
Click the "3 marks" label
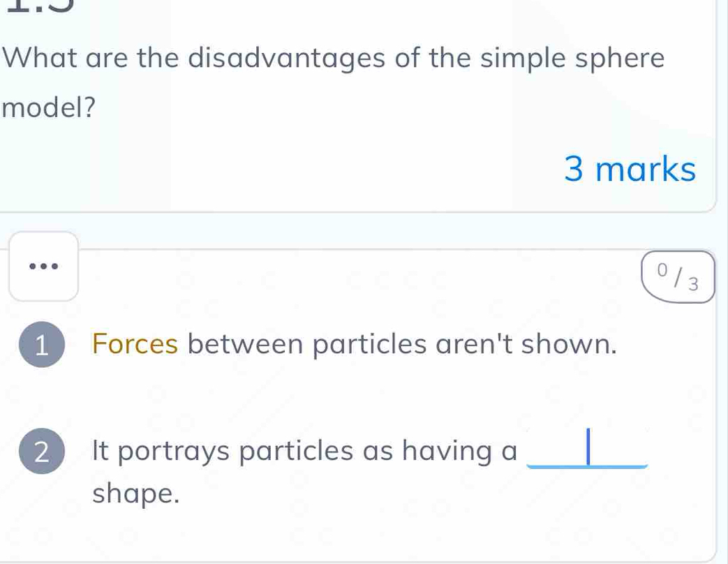point(630,170)
